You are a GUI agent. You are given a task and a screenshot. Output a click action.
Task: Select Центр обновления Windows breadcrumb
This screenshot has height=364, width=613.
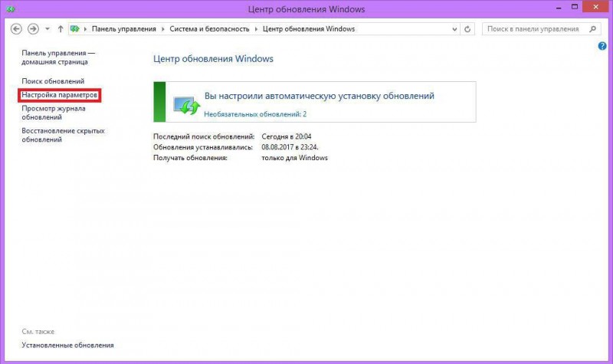309,29
